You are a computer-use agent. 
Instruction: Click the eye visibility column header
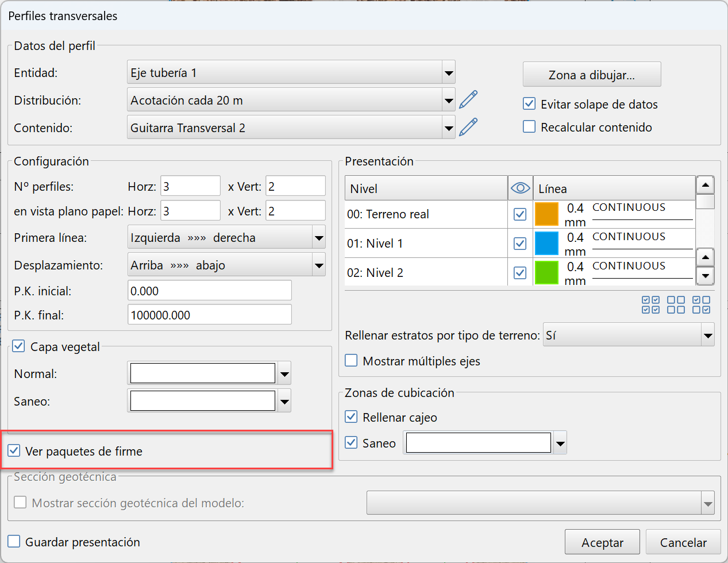pos(520,188)
